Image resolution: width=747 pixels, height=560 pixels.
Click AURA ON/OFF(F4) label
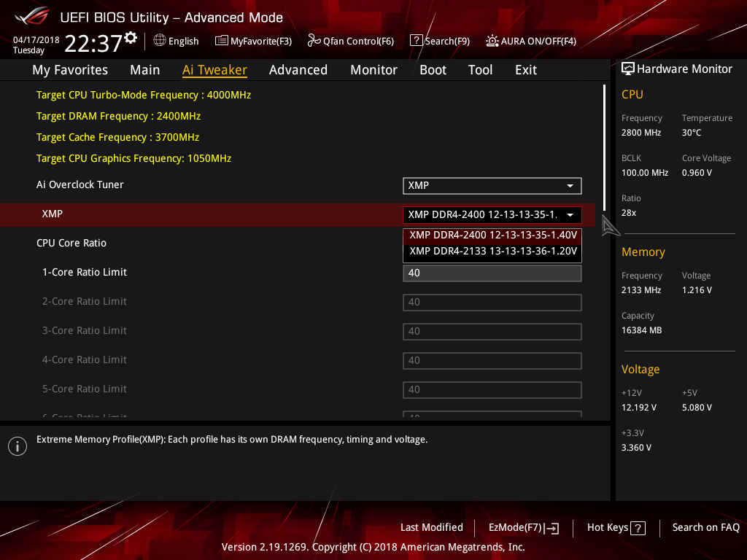[x=538, y=41]
